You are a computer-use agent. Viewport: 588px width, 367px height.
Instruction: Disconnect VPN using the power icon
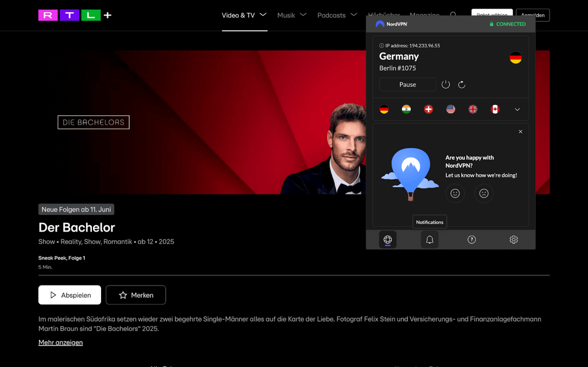click(x=446, y=84)
